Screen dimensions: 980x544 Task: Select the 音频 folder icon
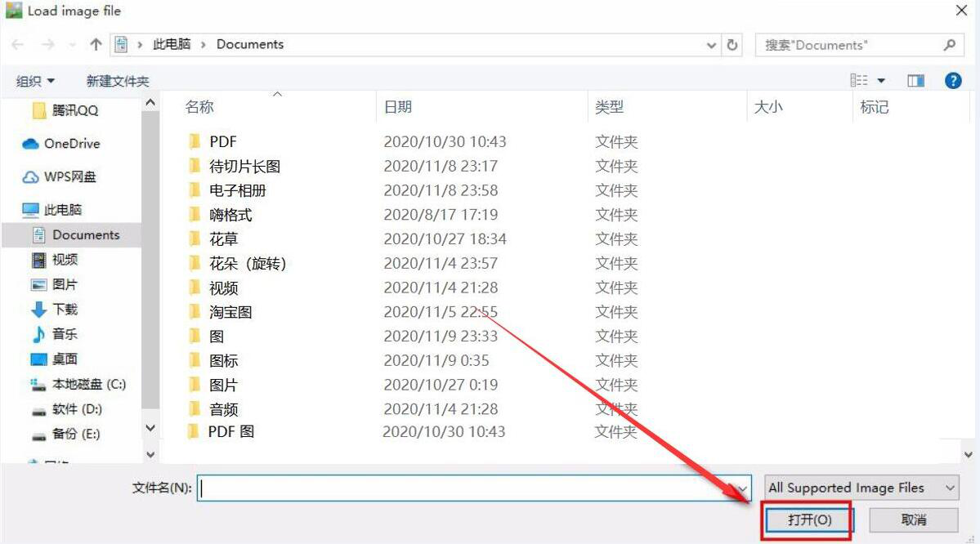[x=195, y=409]
